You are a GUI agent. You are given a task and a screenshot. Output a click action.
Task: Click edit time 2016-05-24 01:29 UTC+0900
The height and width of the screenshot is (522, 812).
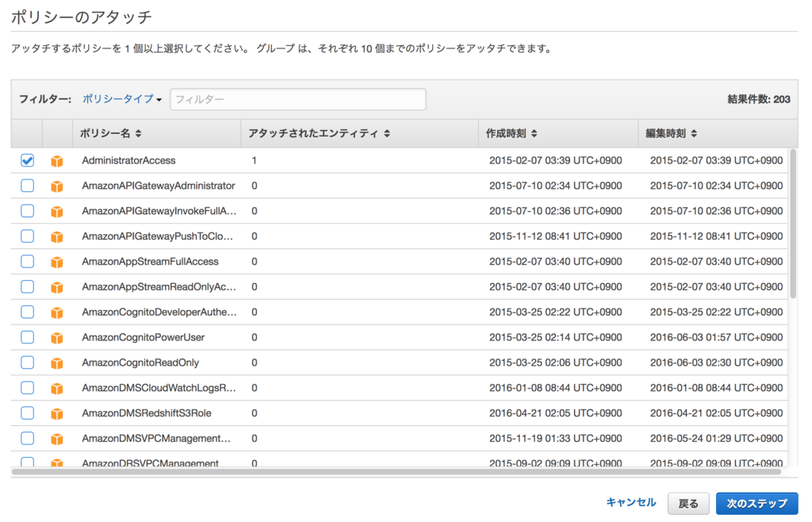[716, 438]
